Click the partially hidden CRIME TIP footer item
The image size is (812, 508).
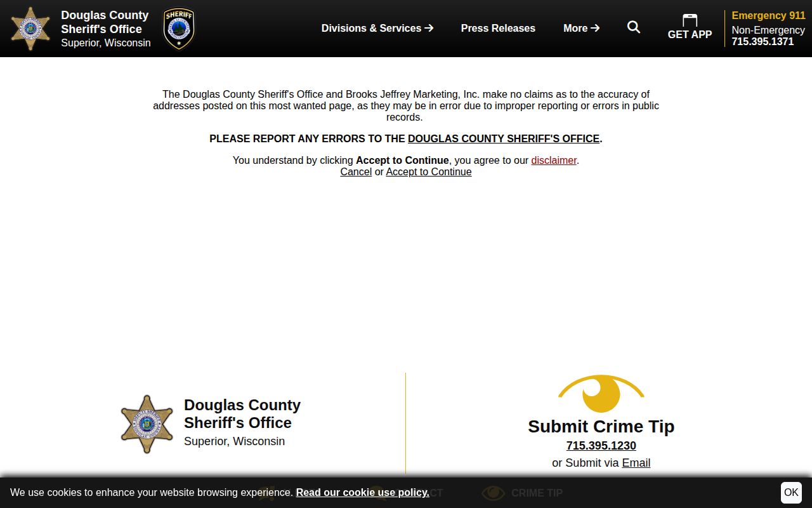(x=522, y=493)
